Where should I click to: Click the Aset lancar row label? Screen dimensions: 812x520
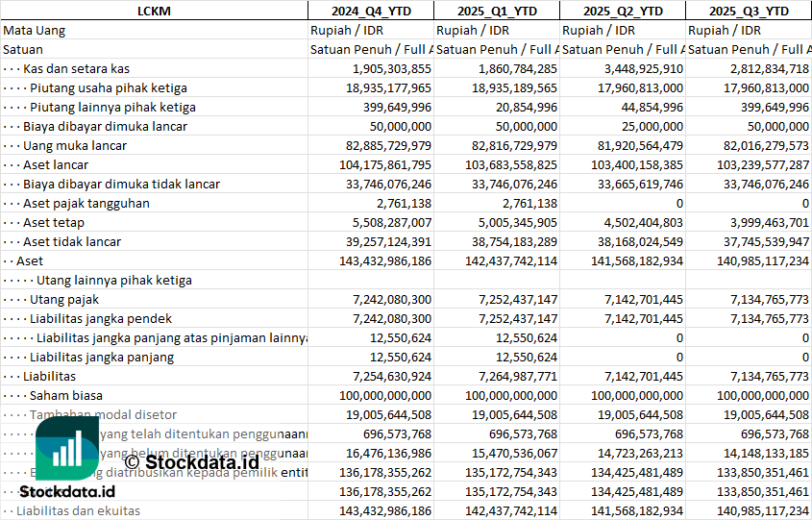56,164
